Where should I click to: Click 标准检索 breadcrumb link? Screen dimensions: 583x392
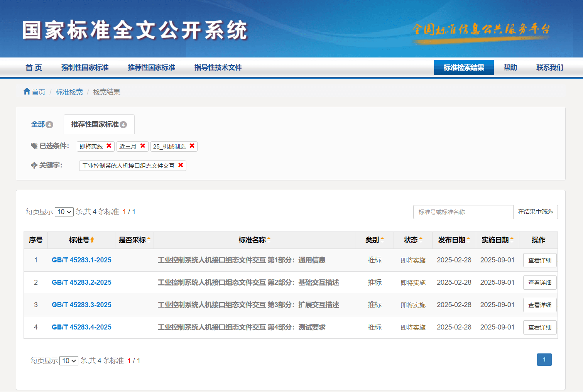pos(69,92)
